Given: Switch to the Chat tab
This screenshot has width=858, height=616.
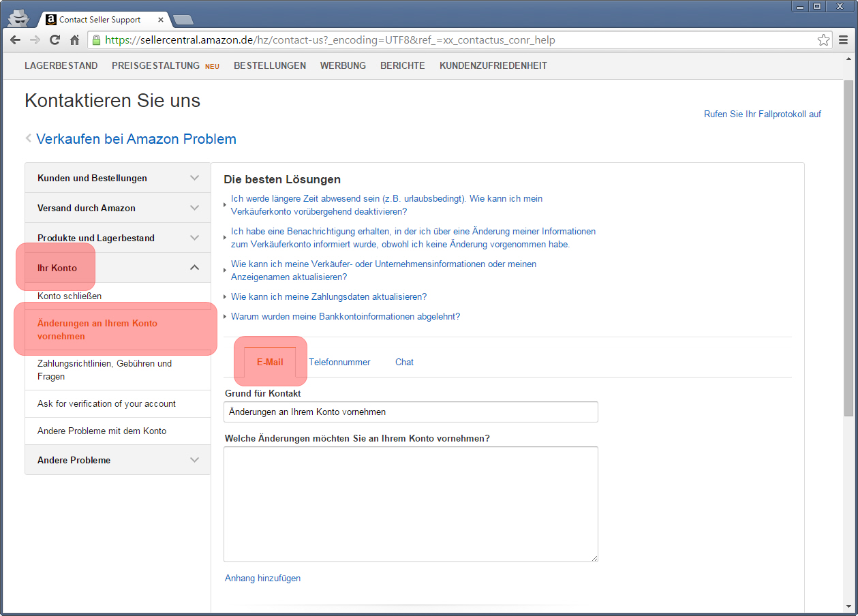Looking at the screenshot, I should pos(404,362).
